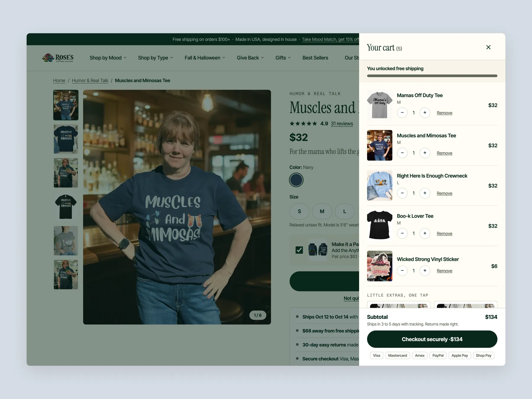The height and width of the screenshot is (399, 532).
Task: Expand Gifts menu
Action: 283,58
